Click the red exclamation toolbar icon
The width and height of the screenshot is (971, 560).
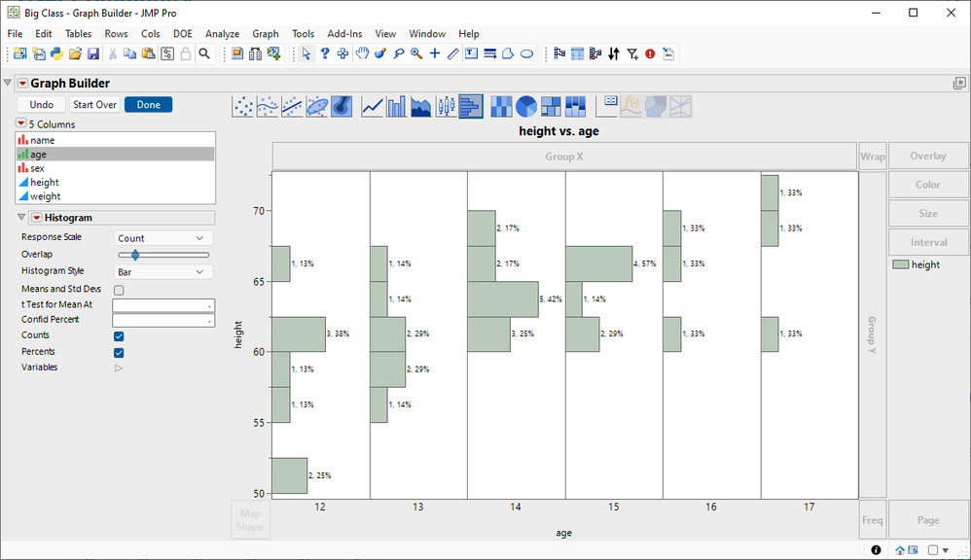click(650, 53)
